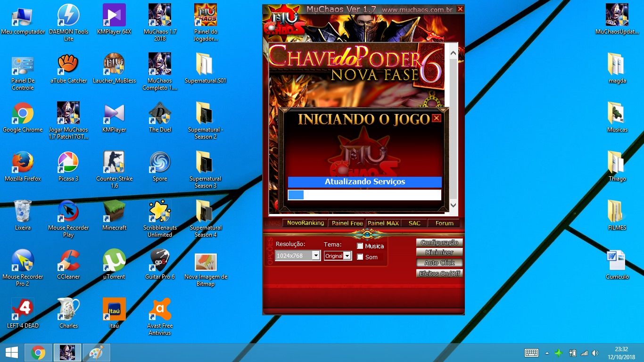
Task: Open Charles desktop shortcut
Action: (68, 314)
